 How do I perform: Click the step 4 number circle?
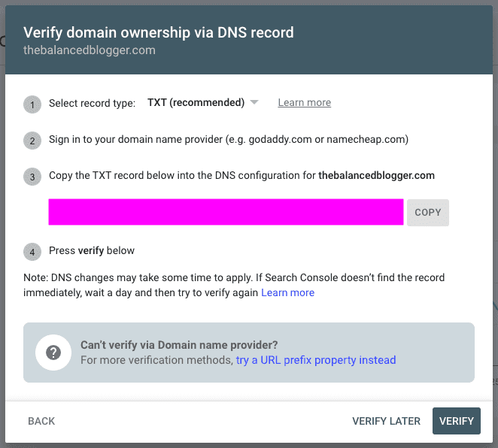[x=32, y=251]
